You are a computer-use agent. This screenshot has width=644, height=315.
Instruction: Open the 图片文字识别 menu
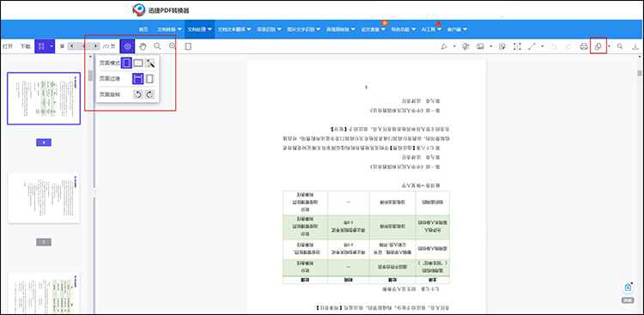(304, 29)
